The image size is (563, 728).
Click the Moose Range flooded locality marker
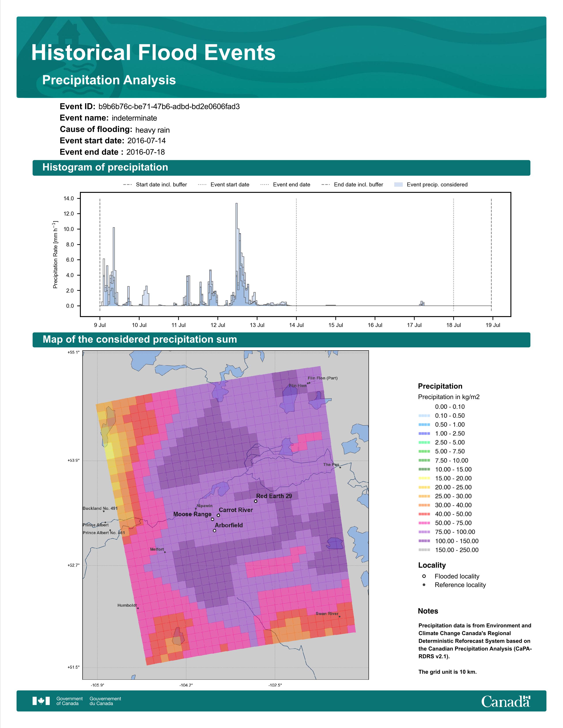coord(212,519)
